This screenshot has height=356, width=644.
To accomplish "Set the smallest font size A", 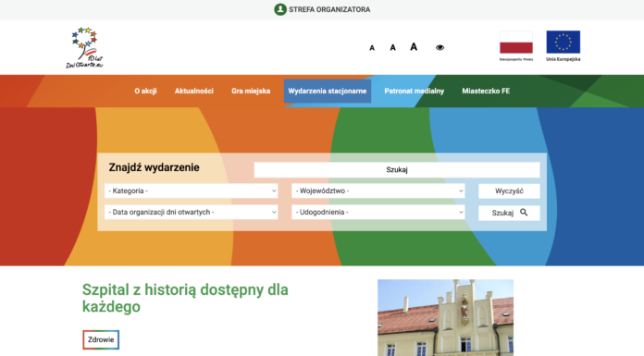I will [x=372, y=48].
